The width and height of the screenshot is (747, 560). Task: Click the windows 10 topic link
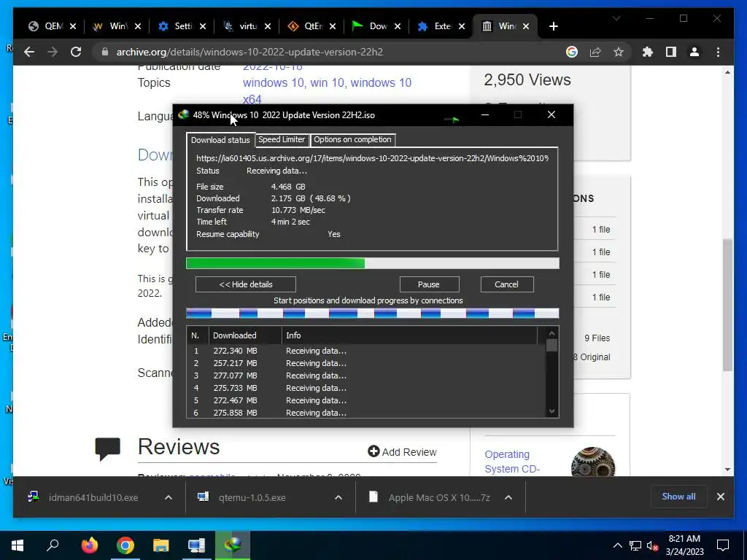[274, 82]
